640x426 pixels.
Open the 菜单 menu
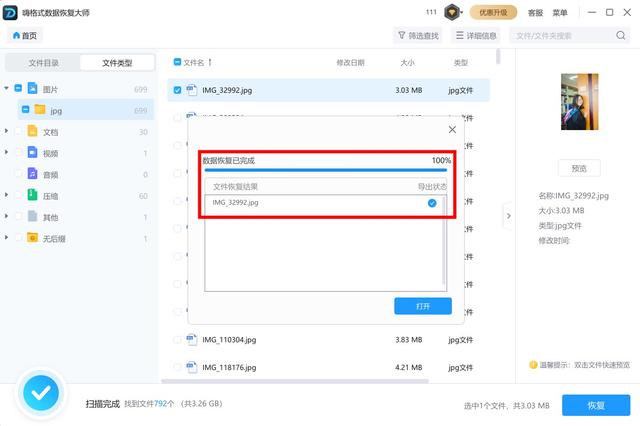pos(560,13)
